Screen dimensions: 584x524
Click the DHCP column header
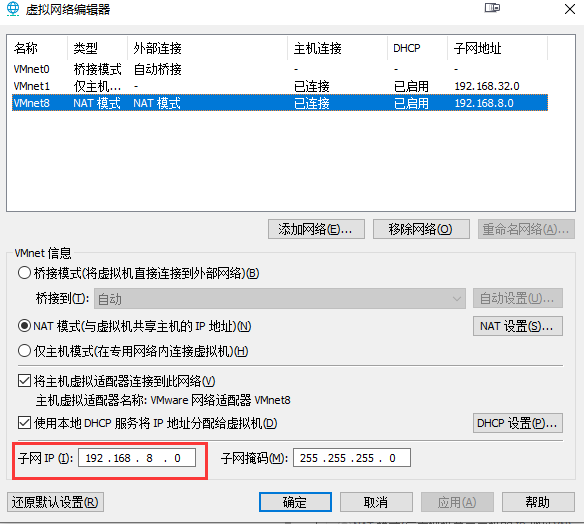click(x=418, y=48)
